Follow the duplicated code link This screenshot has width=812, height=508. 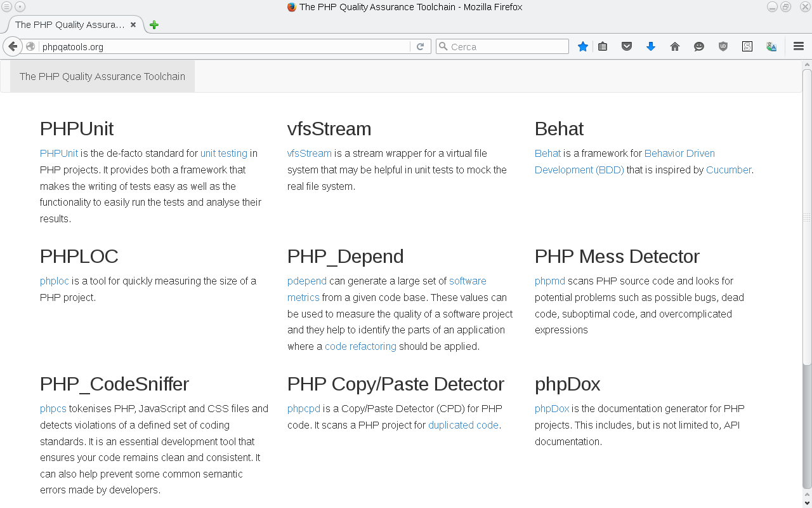pyautogui.click(x=464, y=425)
